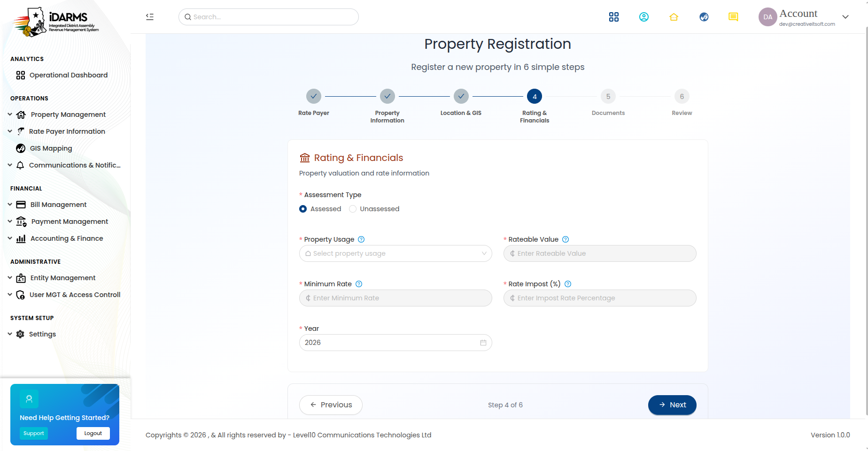This screenshot has height=451, width=868.
Task: Focus the Minimum Rate input field
Action: pos(395,298)
